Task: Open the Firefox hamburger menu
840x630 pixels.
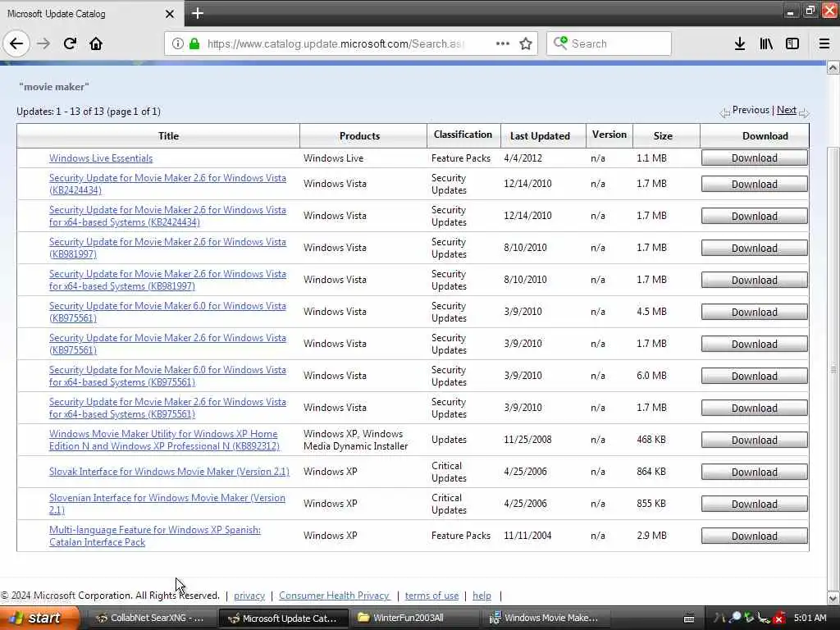Action: pyautogui.click(x=824, y=43)
